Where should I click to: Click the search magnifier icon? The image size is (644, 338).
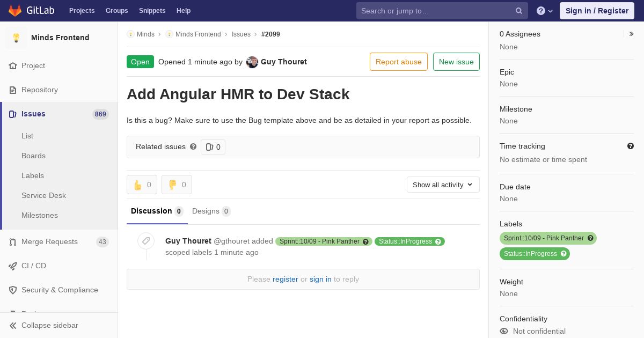point(519,11)
